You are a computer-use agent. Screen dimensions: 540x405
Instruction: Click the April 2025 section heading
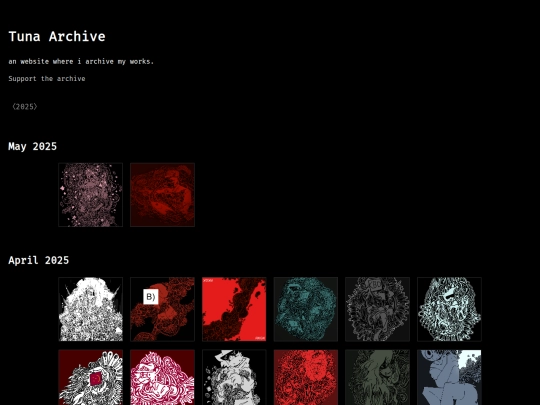pyautogui.click(x=39, y=260)
